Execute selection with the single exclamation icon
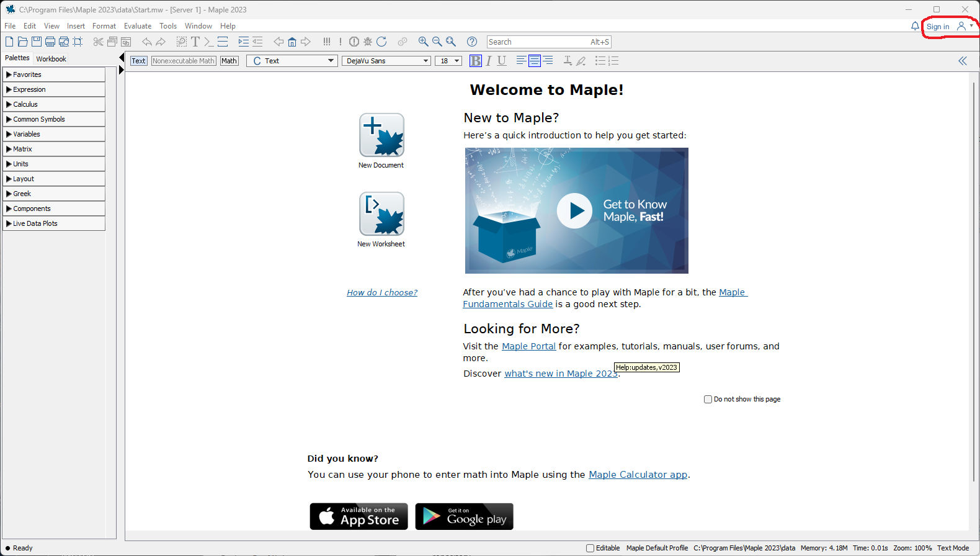 pos(341,42)
